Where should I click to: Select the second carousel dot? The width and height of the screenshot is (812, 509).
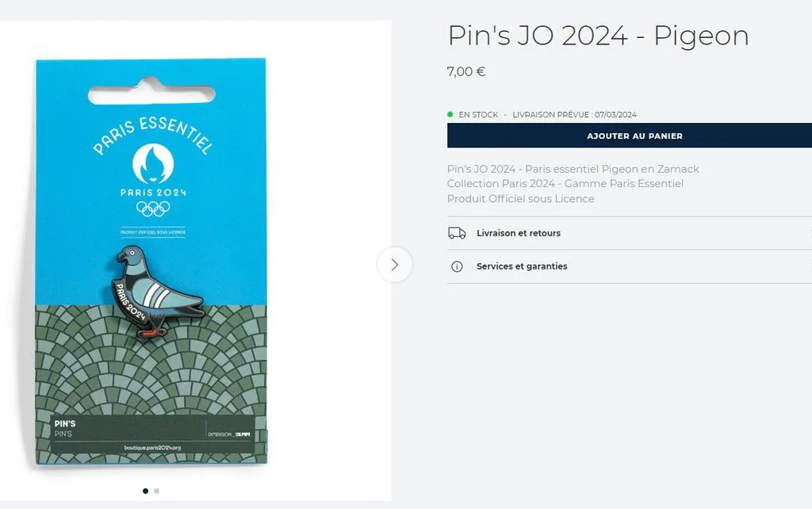[x=156, y=491]
